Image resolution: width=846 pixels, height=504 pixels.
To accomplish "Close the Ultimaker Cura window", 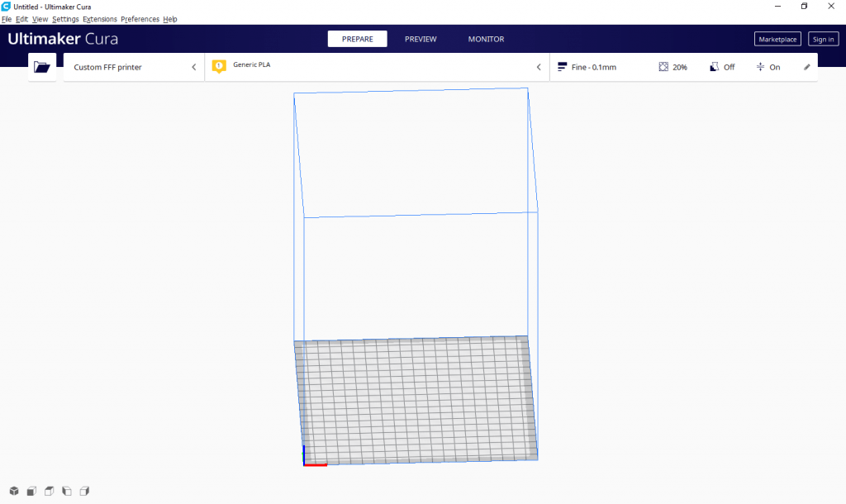I will pyautogui.click(x=831, y=7).
